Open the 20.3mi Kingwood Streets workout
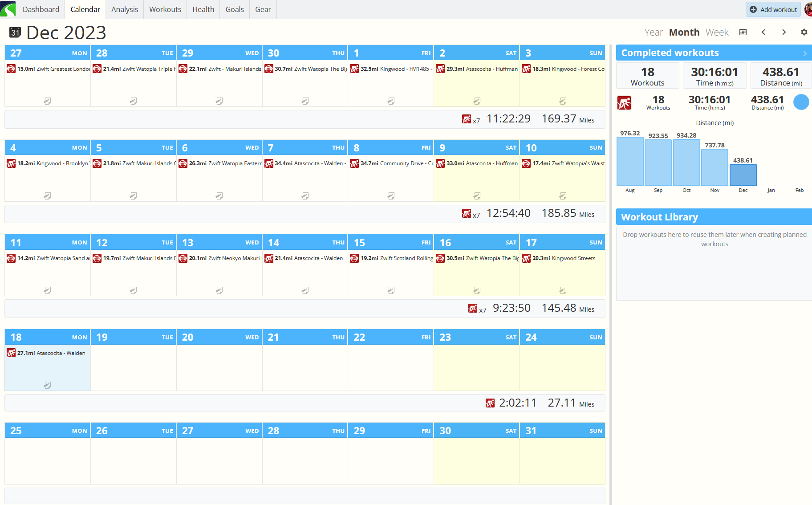The image size is (812, 505). click(563, 258)
